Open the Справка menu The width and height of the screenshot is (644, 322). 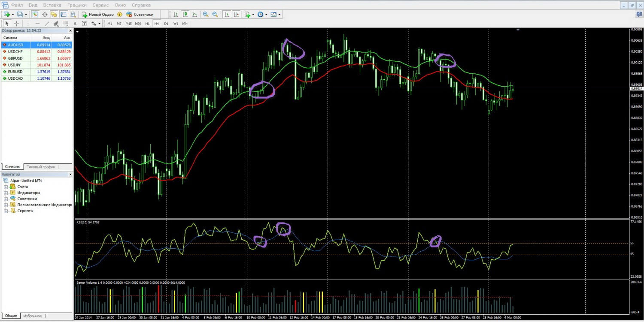141,5
